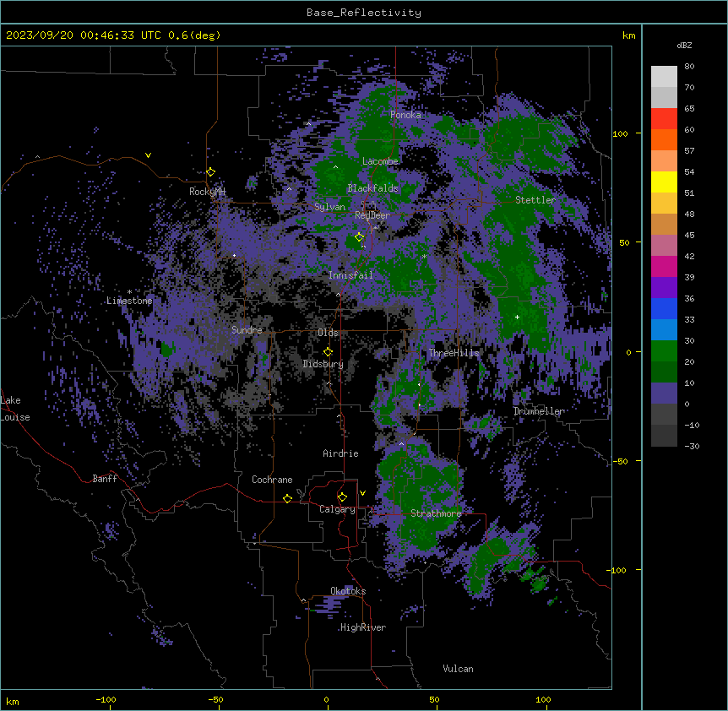Select the blue 33-36 dBZ legend swatch

pyautogui.click(x=664, y=308)
